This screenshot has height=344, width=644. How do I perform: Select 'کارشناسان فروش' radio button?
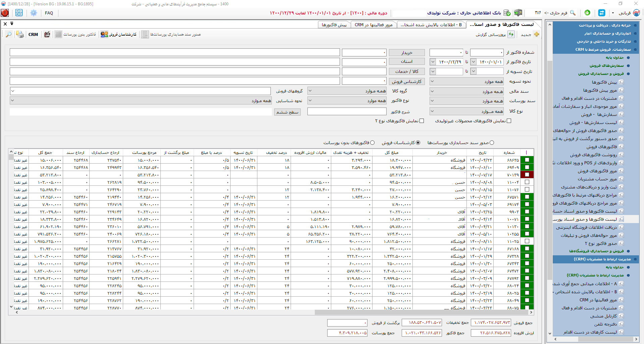coord(418,143)
